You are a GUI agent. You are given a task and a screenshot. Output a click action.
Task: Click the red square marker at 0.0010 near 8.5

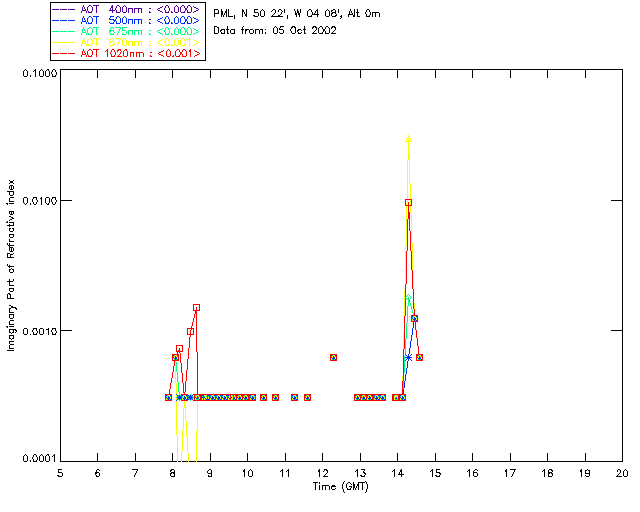[x=190, y=332]
